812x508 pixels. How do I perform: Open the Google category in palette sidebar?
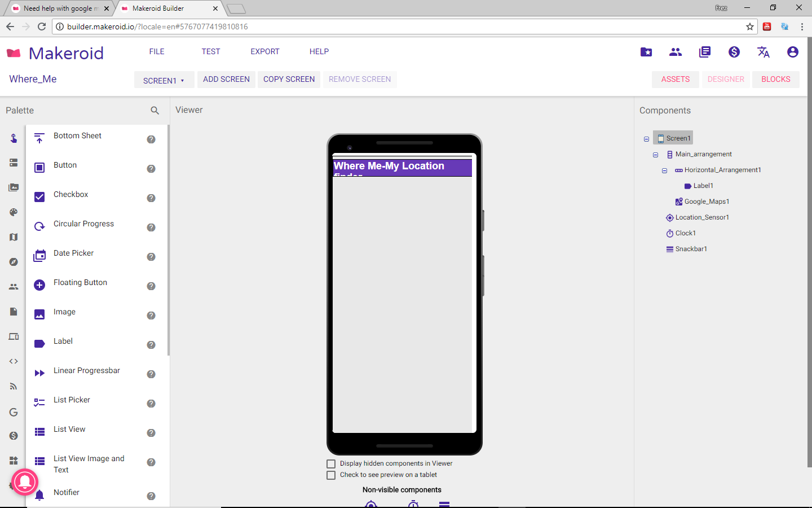click(14, 412)
